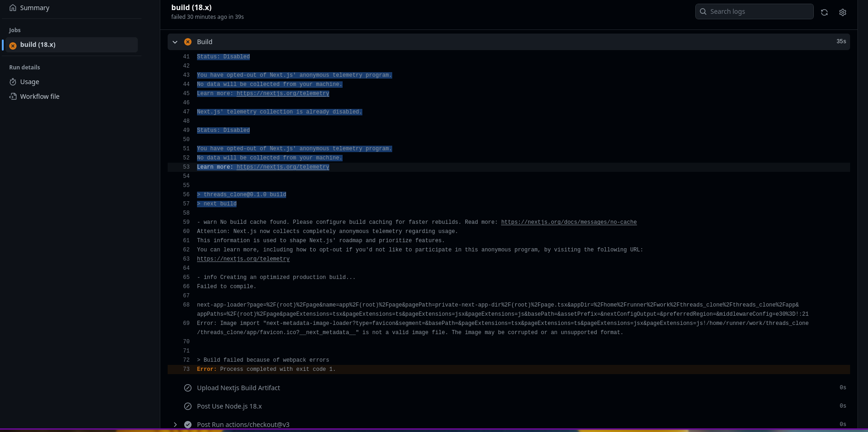Click the magnifier icon in the search box
The width and height of the screenshot is (868, 432).
click(703, 11)
